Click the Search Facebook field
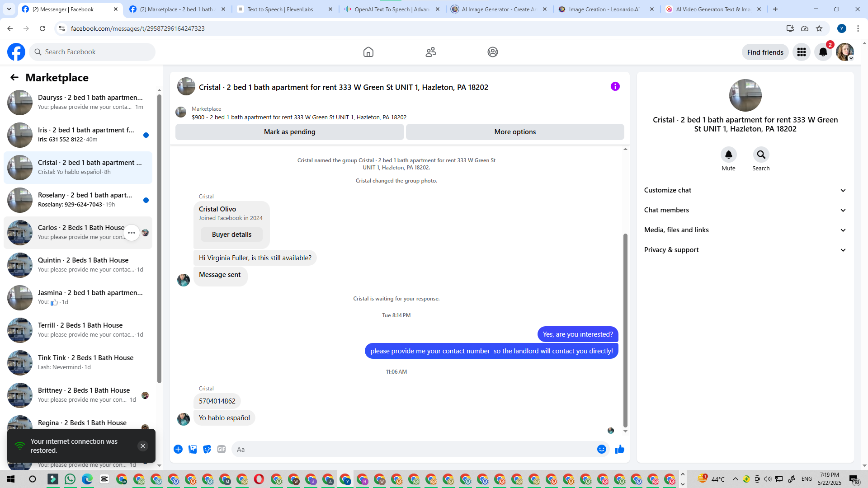This screenshot has width=868, height=488. coord(92,52)
